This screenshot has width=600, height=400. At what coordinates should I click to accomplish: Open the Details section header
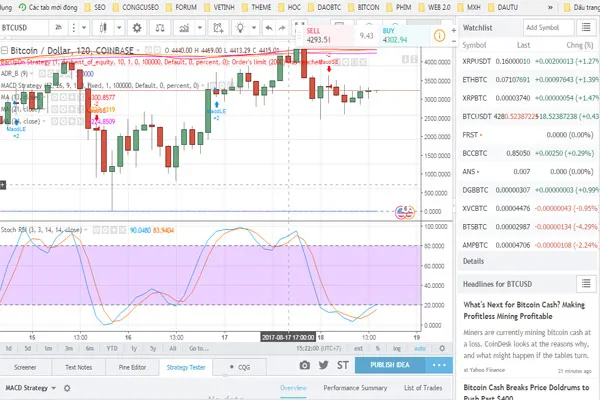527,261
